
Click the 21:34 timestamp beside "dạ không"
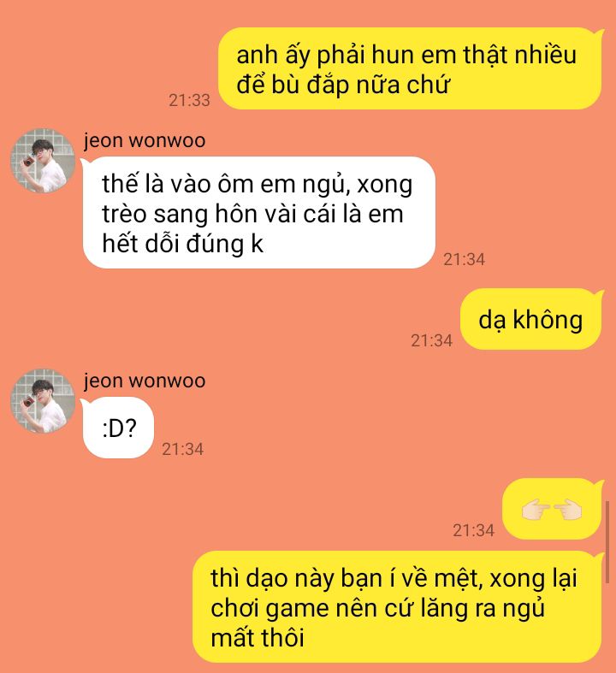pos(431,341)
